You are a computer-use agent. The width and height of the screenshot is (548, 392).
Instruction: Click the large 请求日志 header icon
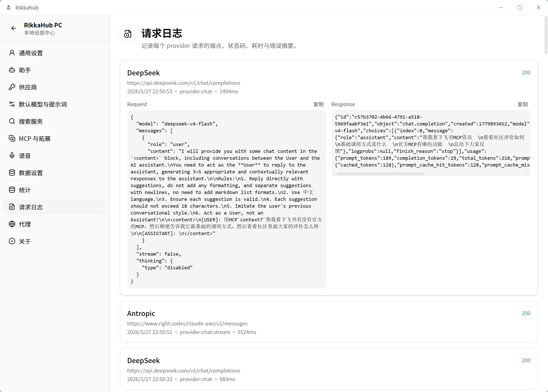click(x=128, y=34)
